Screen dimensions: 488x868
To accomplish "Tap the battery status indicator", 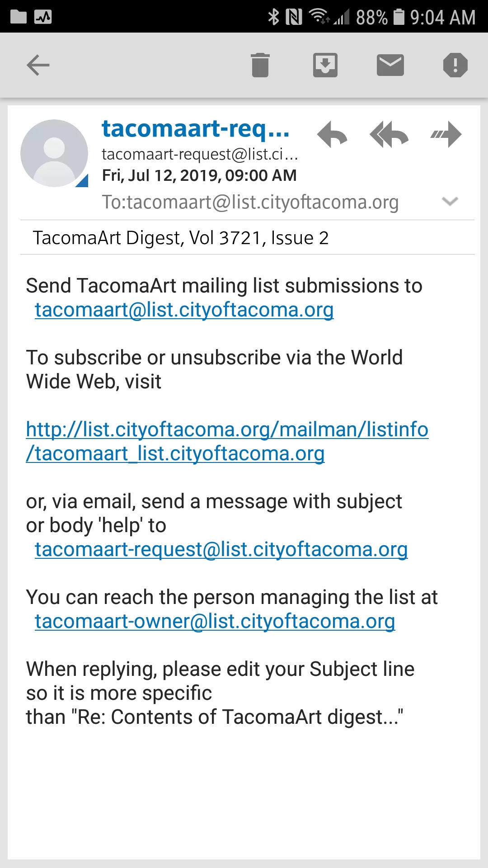I will click(399, 17).
